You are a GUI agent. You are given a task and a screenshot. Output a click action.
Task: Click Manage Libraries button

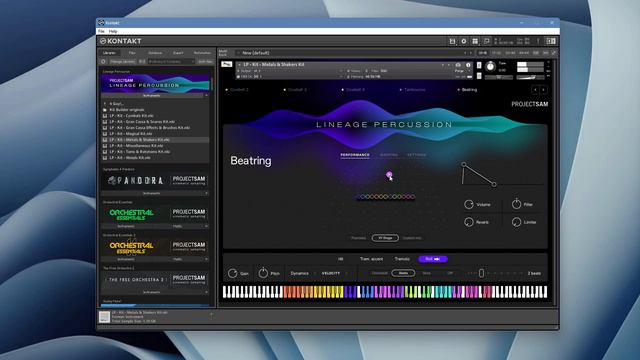(x=123, y=62)
